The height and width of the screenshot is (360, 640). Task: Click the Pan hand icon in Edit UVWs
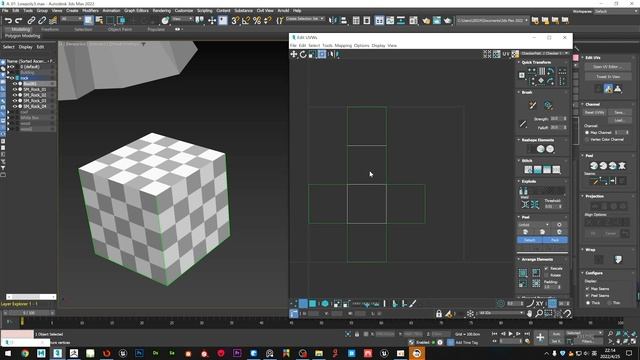pos(529,313)
